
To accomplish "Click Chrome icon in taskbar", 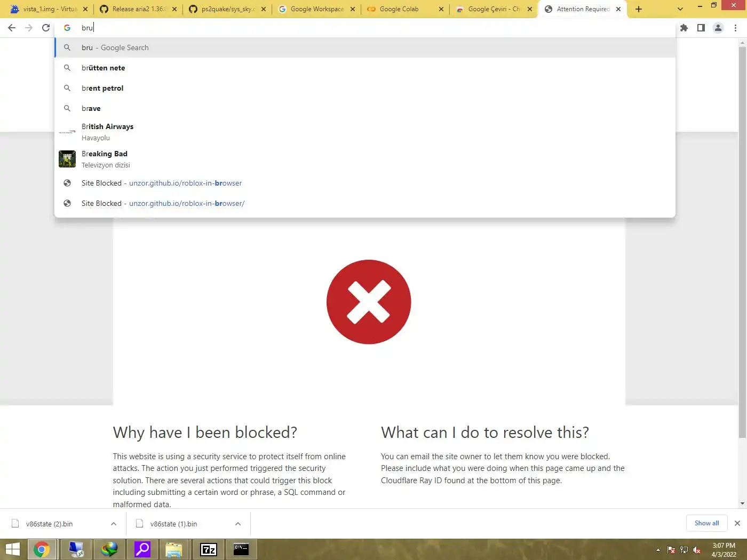I will tap(42, 549).
